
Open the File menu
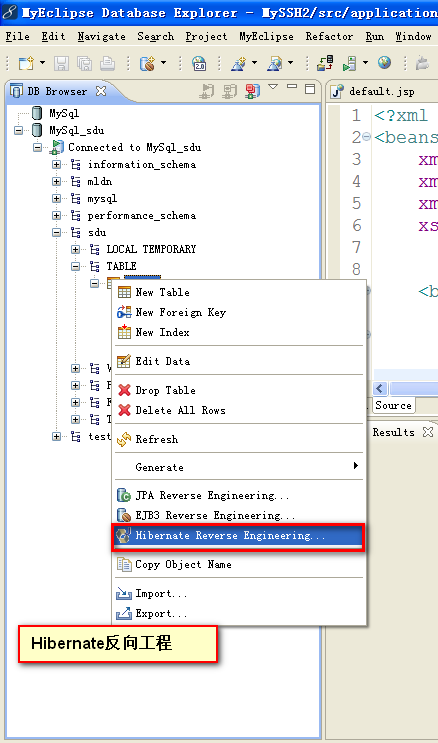[18, 36]
